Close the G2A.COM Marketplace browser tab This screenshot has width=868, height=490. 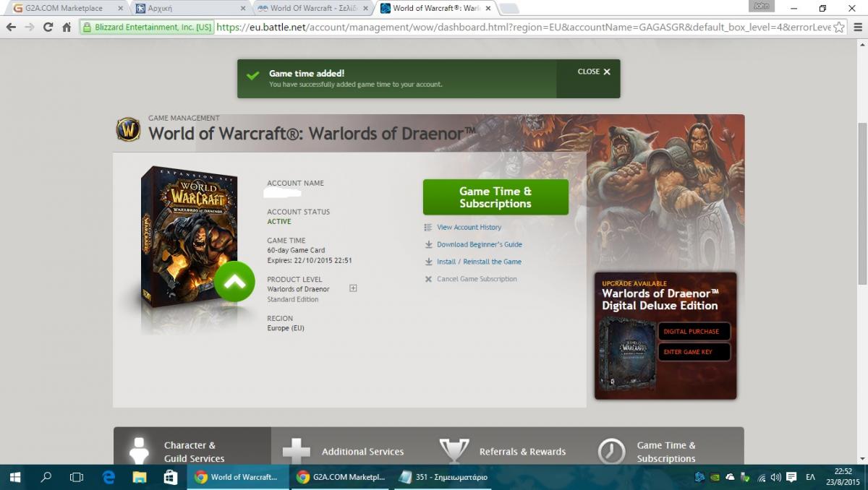tap(120, 9)
